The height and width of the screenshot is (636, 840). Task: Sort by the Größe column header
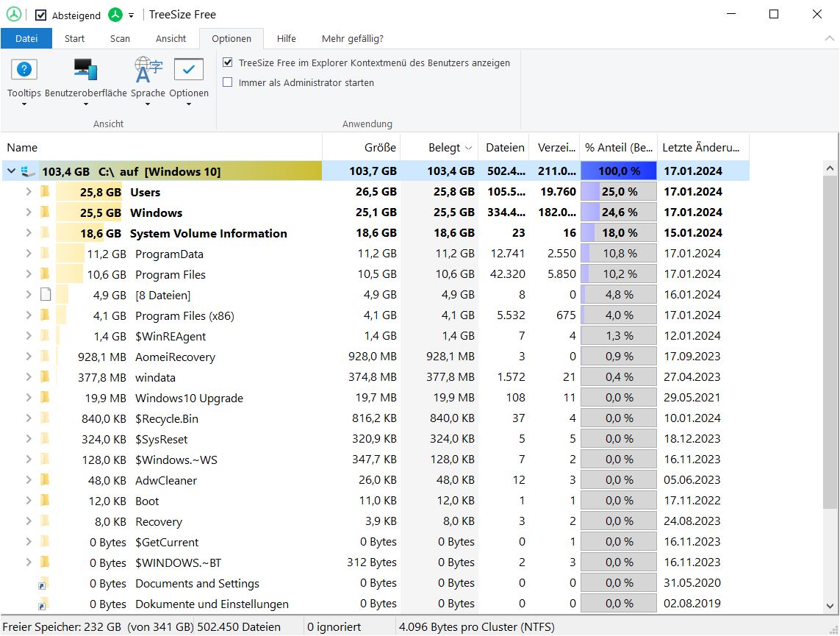click(362, 147)
